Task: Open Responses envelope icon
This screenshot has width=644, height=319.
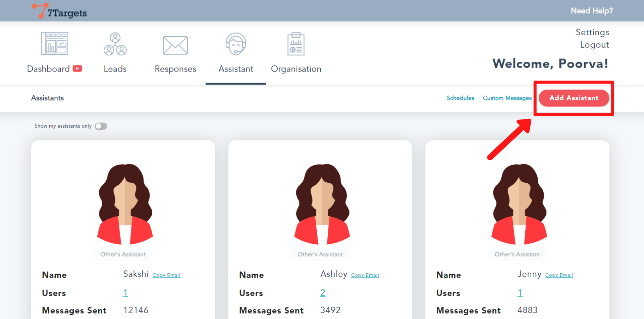Action: coord(175,45)
